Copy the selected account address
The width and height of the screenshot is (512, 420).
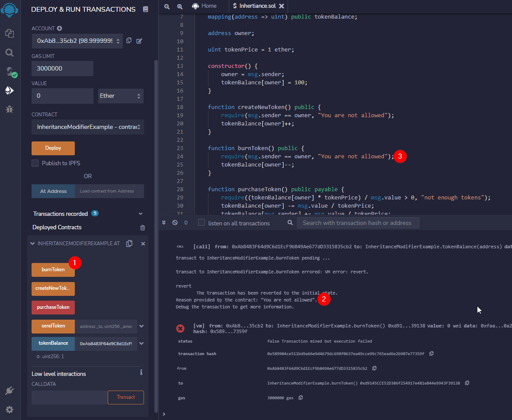(x=129, y=41)
